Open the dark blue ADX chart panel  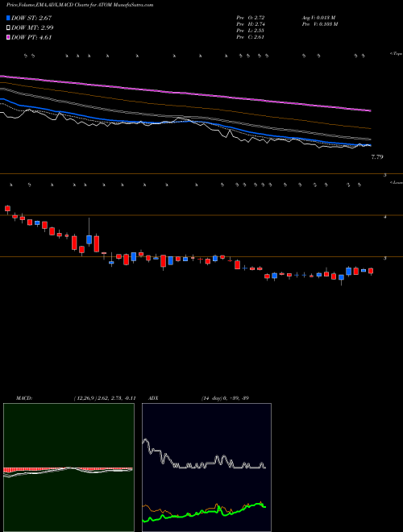pos(206,468)
